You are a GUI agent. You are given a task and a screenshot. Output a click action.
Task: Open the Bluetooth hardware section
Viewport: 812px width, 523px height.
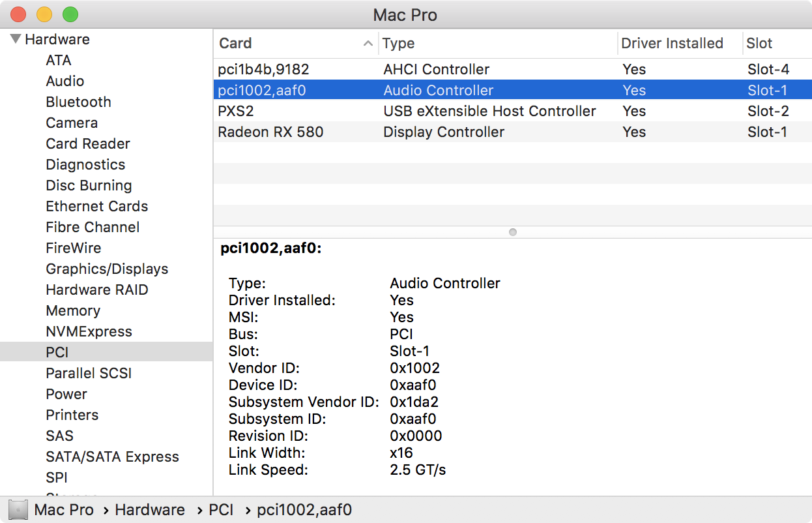point(78,102)
